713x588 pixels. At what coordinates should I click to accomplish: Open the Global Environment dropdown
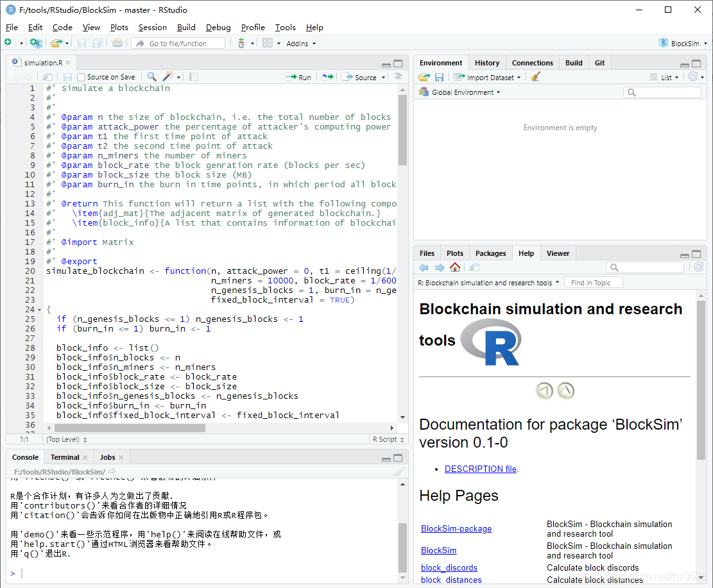pos(460,92)
